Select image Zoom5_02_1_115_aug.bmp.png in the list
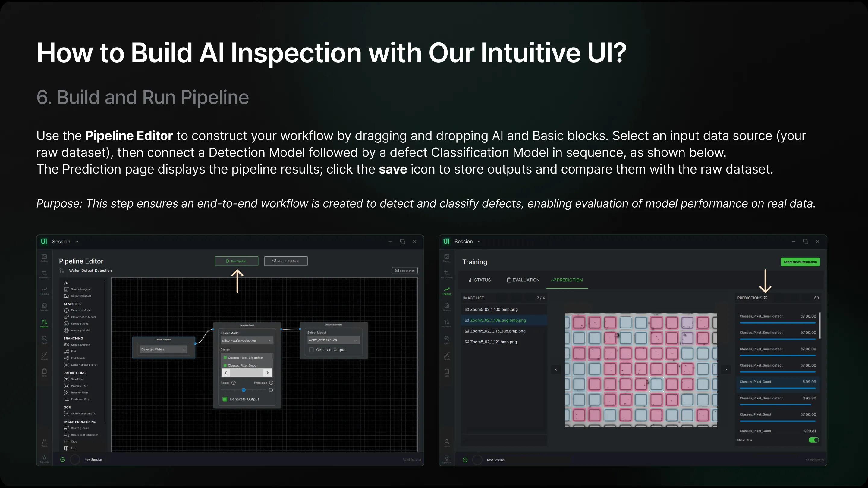868x488 pixels. [504, 331]
